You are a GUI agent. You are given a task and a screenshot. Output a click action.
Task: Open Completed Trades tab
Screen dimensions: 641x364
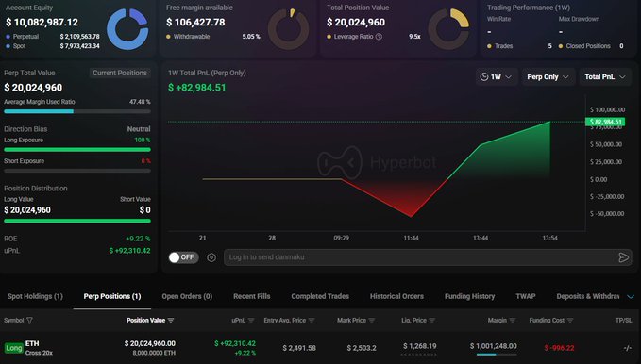[320, 296]
